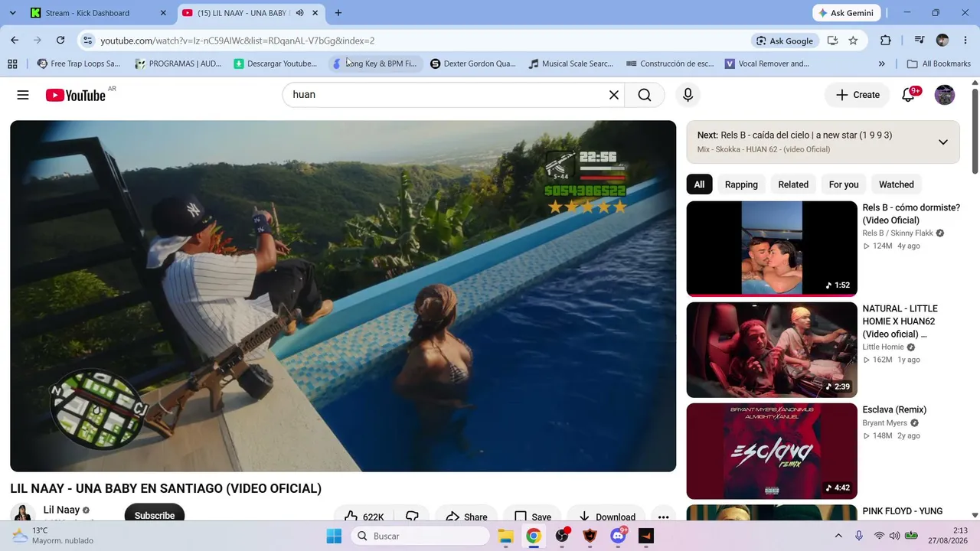
Task: Mute the YouTube tab audio icon
Action: coord(300,13)
